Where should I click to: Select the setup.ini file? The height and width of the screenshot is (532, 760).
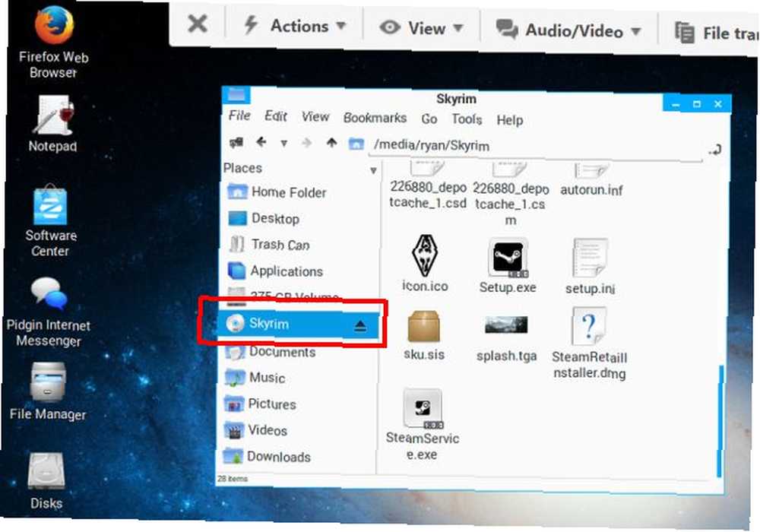pyautogui.click(x=590, y=267)
